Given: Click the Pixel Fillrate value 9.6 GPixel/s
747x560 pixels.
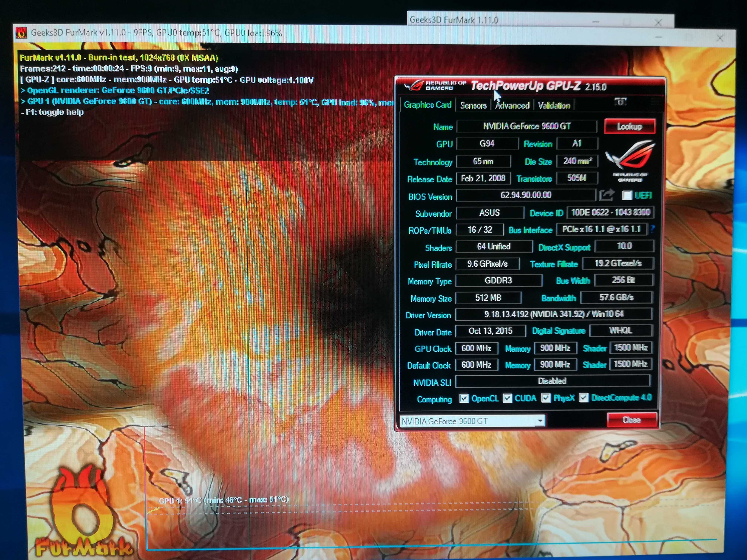Looking at the screenshot, I should click(x=488, y=264).
